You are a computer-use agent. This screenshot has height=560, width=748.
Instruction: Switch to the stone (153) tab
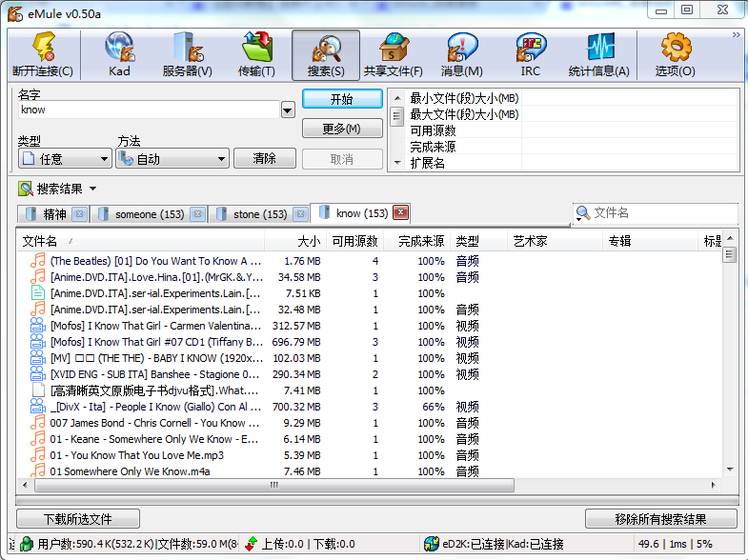260,214
